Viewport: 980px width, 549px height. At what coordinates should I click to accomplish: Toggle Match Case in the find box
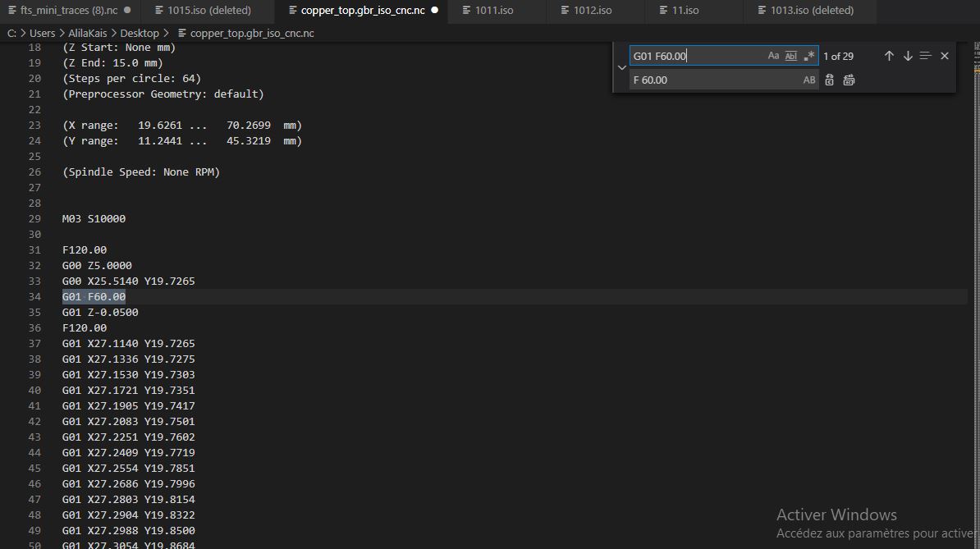point(773,56)
